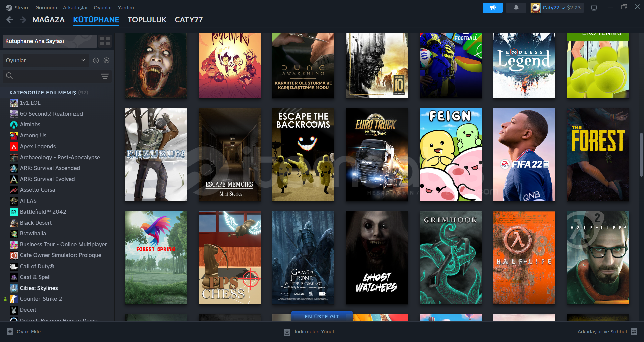Viewport: 644px width, 342px height.
Task: Open the CATY77 profile tab
Action: pyautogui.click(x=189, y=20)
